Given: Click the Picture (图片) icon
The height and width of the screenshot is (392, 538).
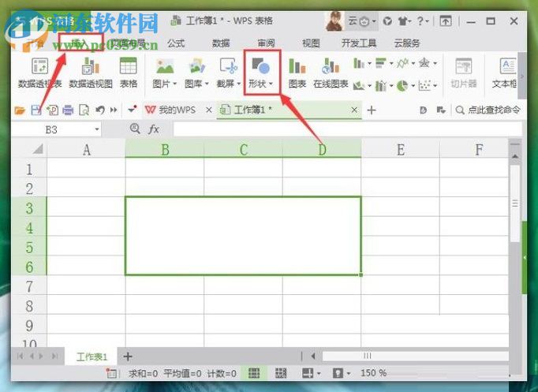Looking at the screenshot, I should pos(165,66).
